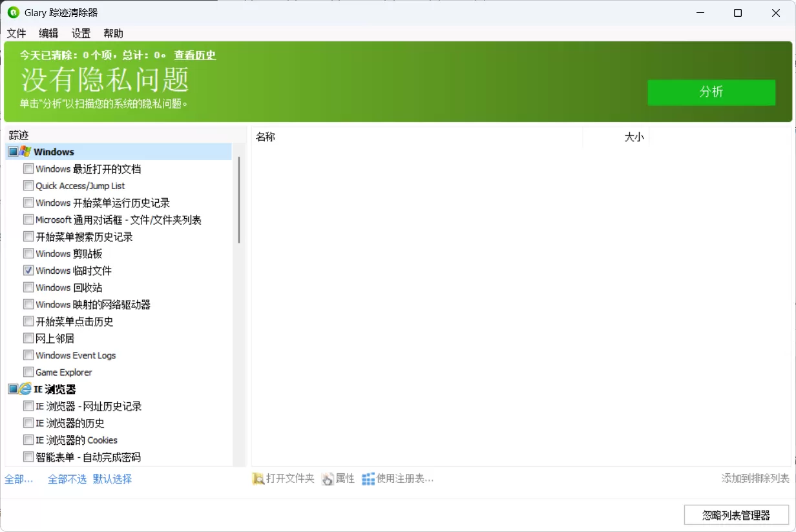Click the Windows logo icon in traces list

pos(25,151)
